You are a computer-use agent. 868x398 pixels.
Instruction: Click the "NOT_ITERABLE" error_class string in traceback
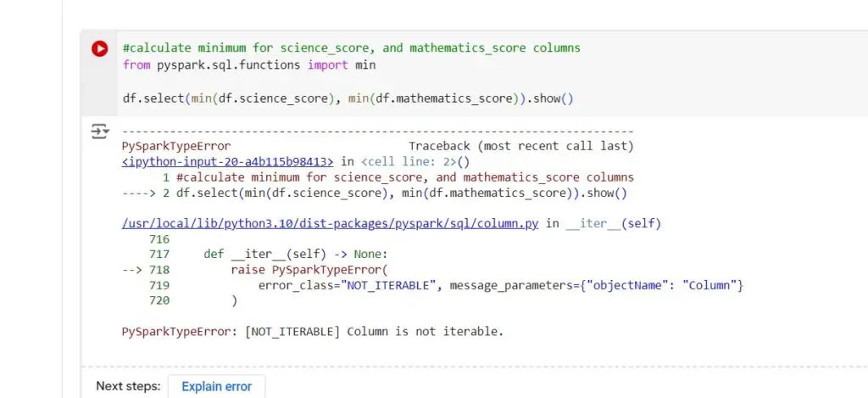[x=392, y=285]
